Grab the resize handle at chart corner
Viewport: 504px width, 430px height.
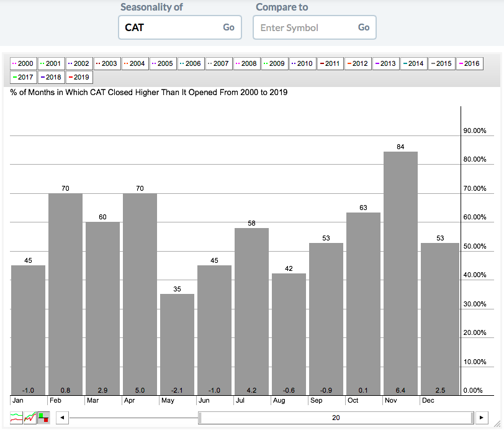pyautogui.click(x=497, y=423)
